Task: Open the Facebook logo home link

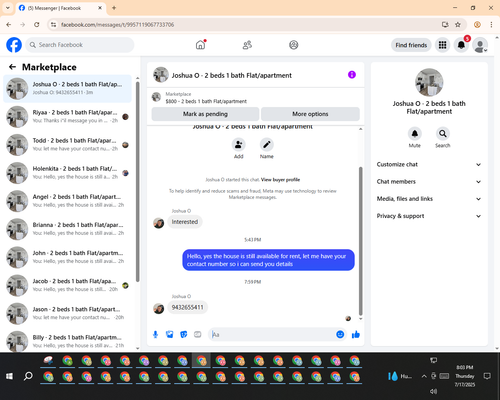Action: point(14,45)
